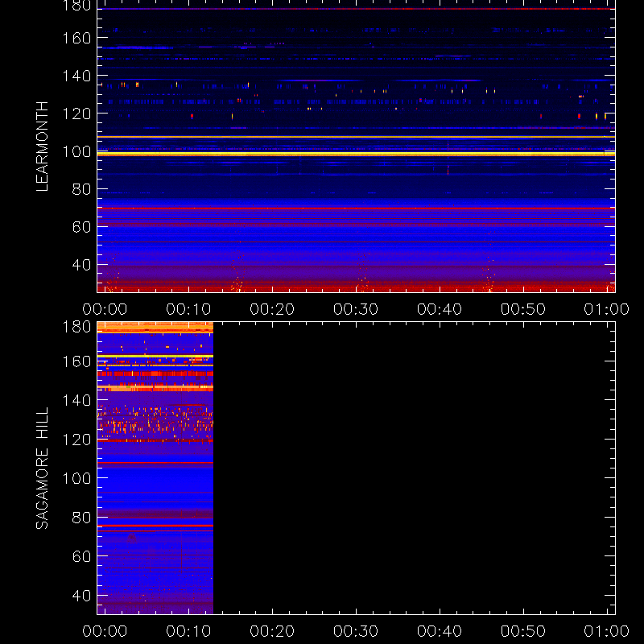Select the 140 tick label on Learmonth plot
This screenshot has width=644, height=644.
(76, 76)
